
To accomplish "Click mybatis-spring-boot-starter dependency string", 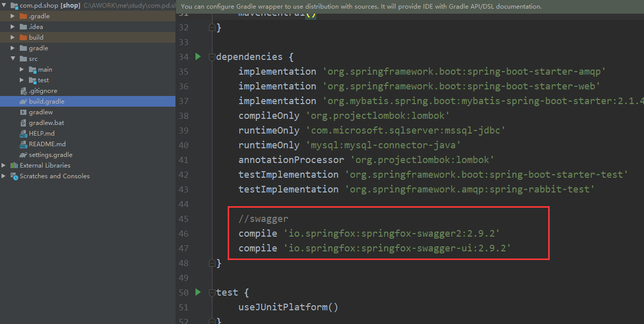I will (483, 101).
